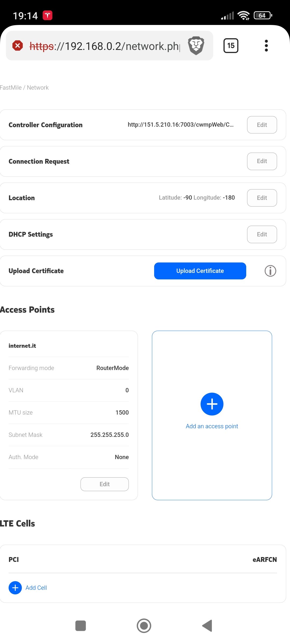Edit the DHCP Settings row
Viewport: 290px width, 644px height.
(262, 234)
